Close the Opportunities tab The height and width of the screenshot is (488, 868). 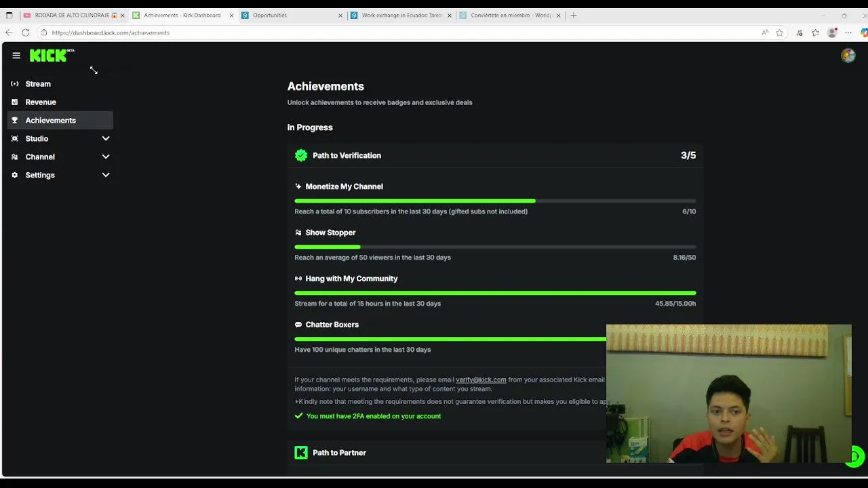point(340,15)
